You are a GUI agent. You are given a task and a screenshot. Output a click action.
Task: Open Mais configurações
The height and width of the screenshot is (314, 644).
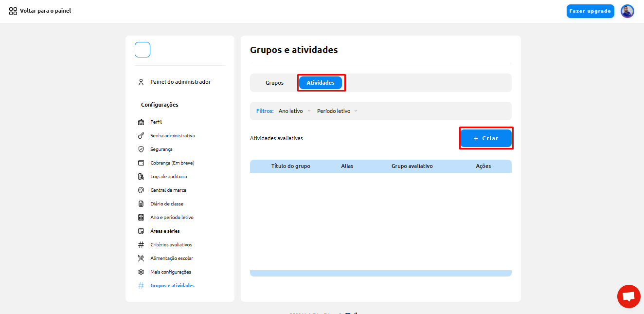tap(171, 272)
